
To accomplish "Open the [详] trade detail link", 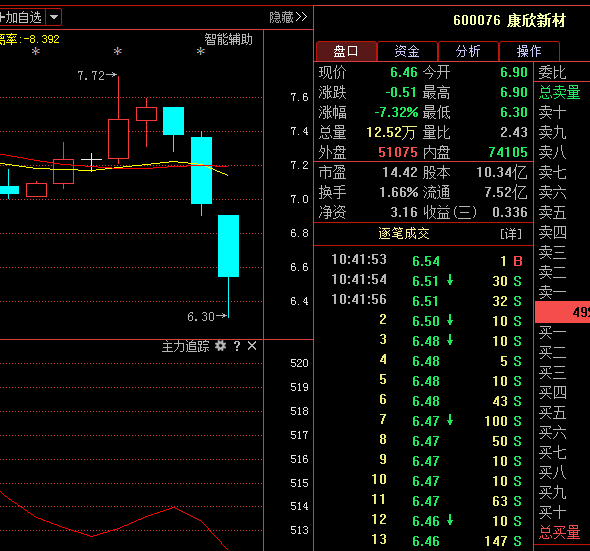I will (511, 234).
